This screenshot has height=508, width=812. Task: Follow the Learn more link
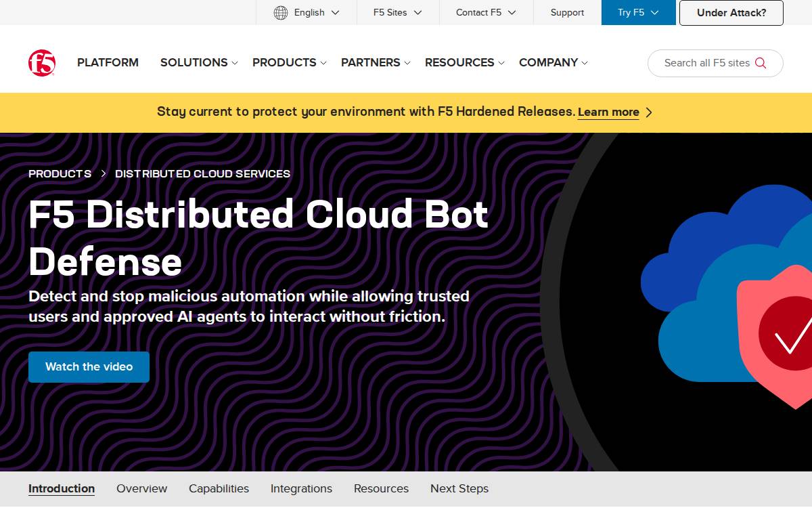pos(608,112)
